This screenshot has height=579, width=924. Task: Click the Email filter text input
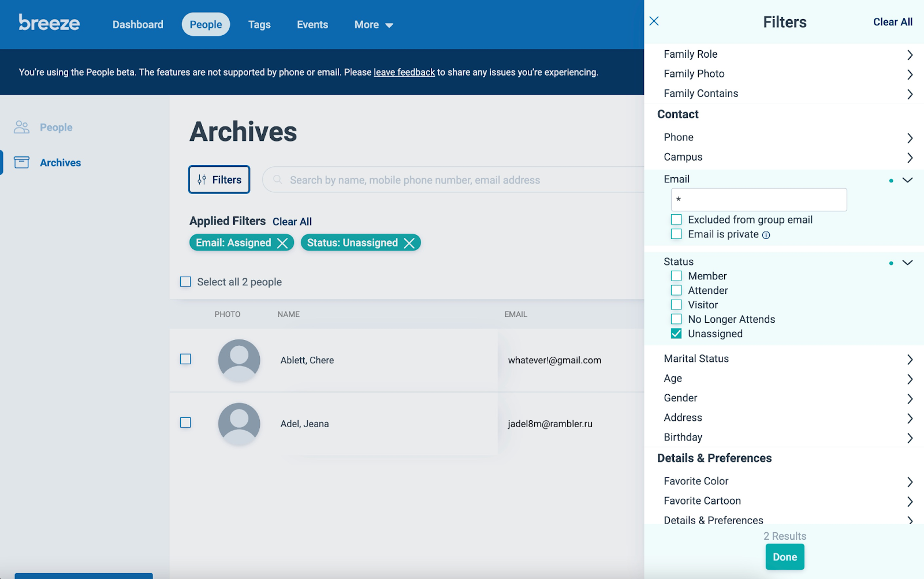(x=759, y=200)
